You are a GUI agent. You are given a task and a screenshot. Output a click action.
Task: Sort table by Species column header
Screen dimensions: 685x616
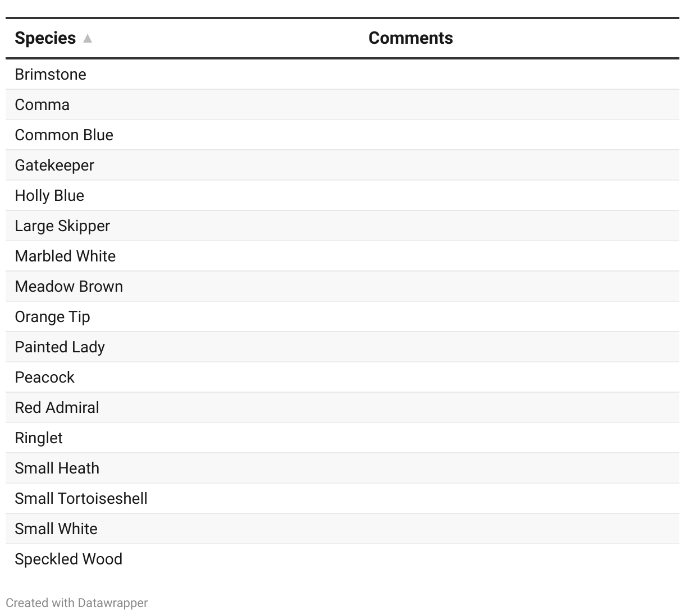[45, 38]
